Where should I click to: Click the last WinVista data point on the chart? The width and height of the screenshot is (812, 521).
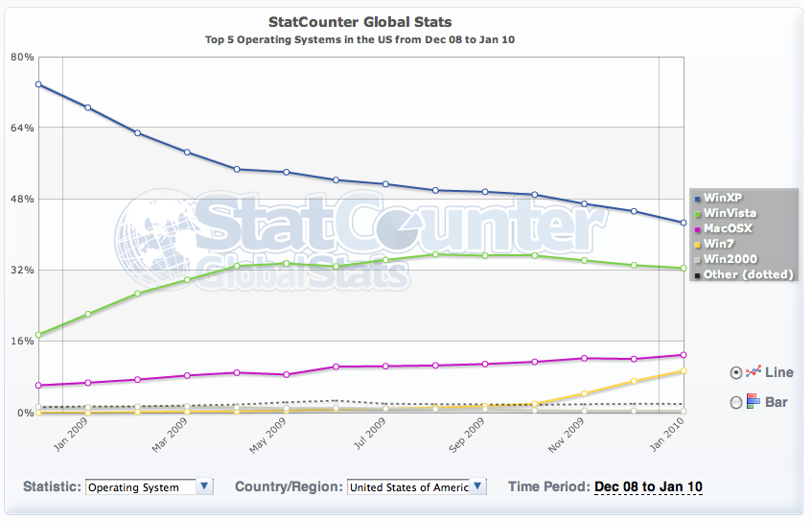(684, 269)
